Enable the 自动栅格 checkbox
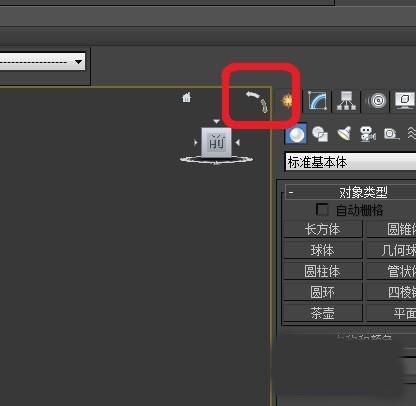The image size is (419, 406). point(322,210)
